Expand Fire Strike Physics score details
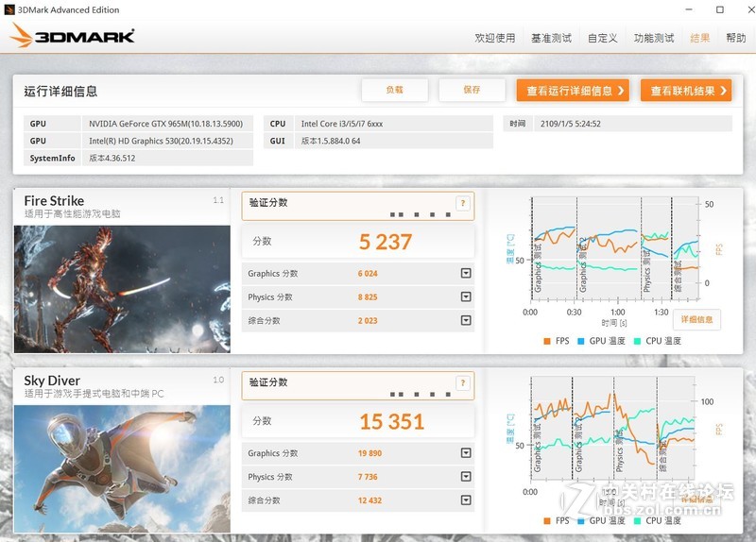 [x=466, y=296]
